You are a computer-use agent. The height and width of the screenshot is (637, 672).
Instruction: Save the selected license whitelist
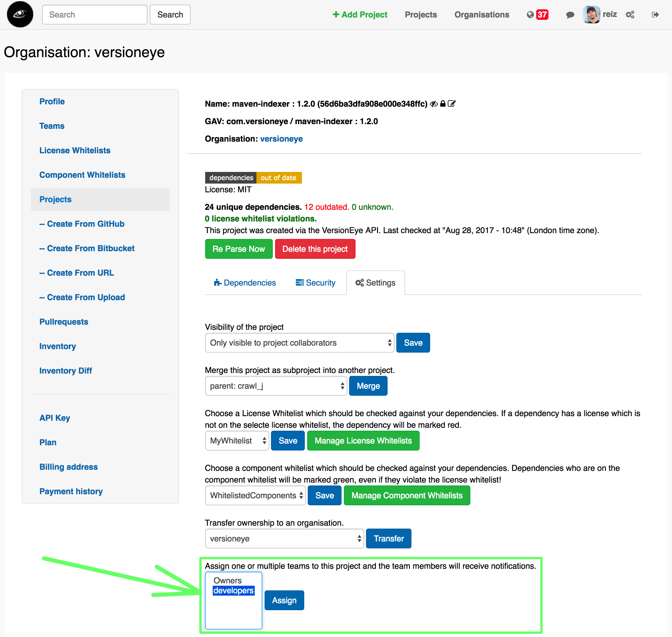pyautogui.click(x=288, y=440)
